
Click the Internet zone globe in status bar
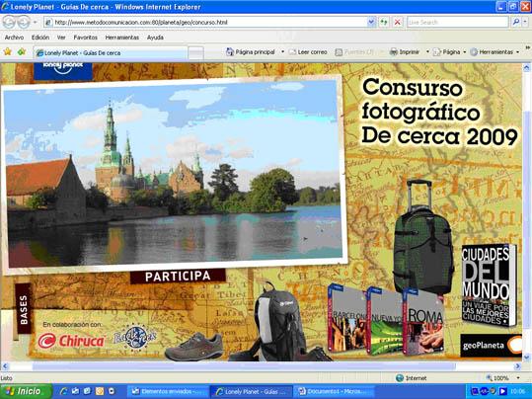[400, 378]
